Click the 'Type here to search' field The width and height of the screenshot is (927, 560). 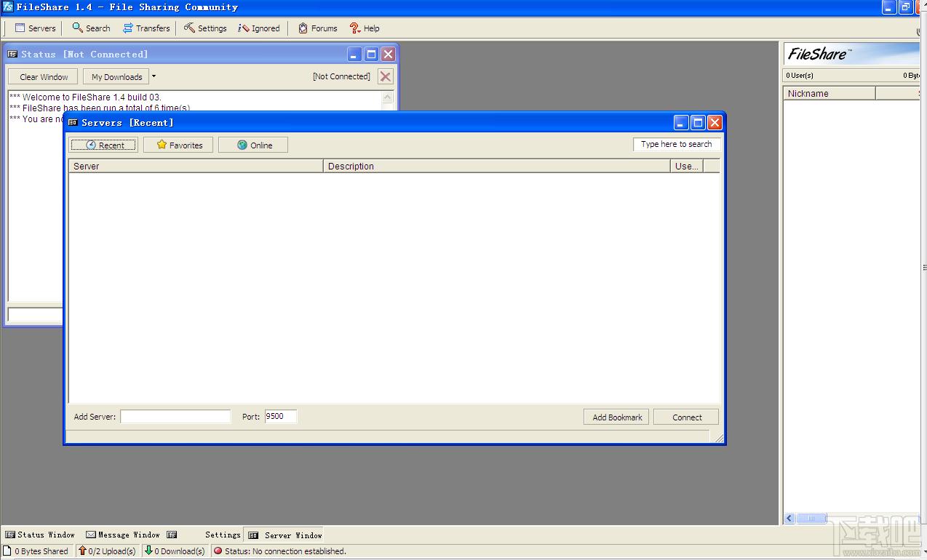click(676, 144)
